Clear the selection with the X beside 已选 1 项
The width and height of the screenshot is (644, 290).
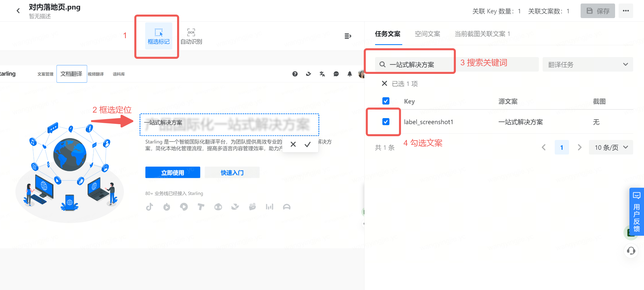[x=384, y=83]
